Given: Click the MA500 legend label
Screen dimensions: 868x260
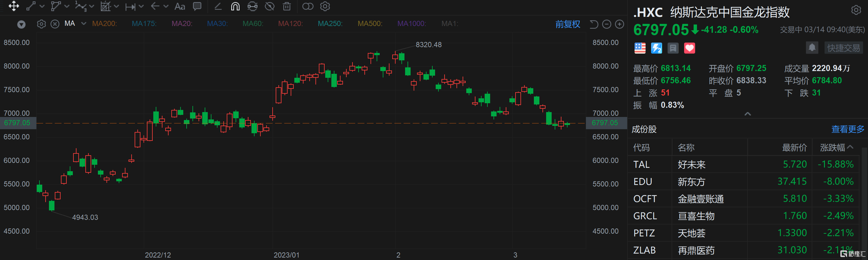Looking at the screenshot, I should (x=370, y=24).
